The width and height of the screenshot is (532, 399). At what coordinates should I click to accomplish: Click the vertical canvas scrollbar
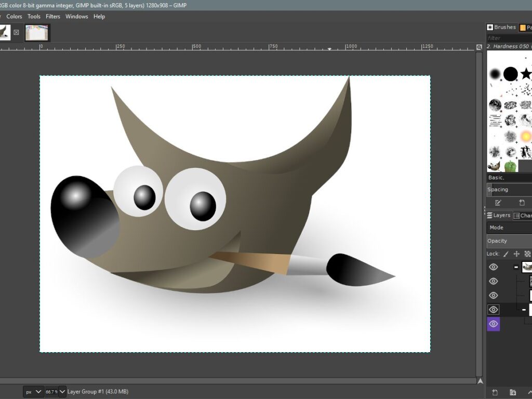[479, 214]
